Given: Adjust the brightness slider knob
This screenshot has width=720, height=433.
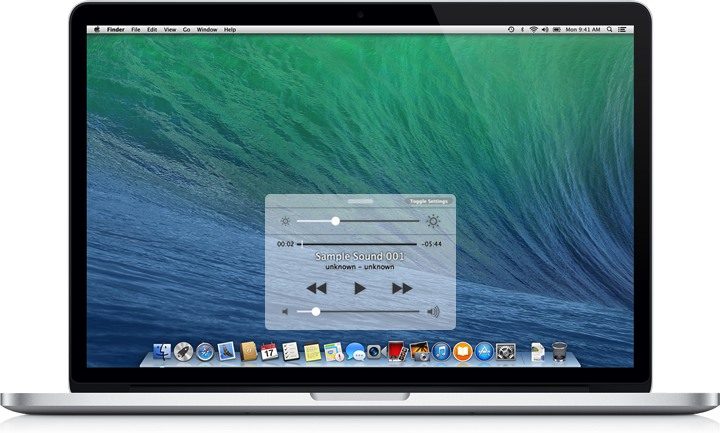Looking at the screenshot, I should (336, 221).
